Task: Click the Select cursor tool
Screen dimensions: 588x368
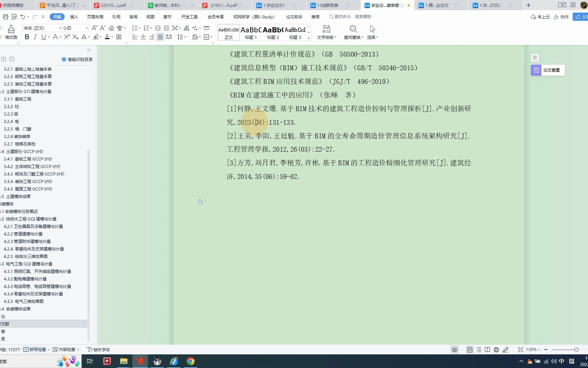Action: [x=373, y=32]
